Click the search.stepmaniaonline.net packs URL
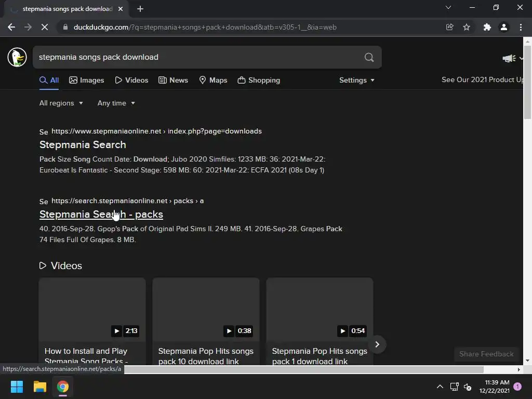This screenshot has height=399, width=532. point(128,201)
